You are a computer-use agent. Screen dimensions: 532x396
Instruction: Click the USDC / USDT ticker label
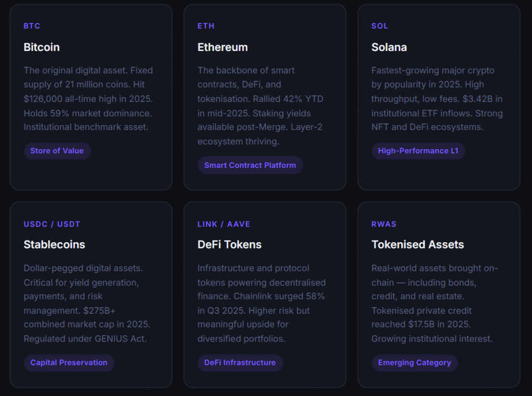[51, 224]
